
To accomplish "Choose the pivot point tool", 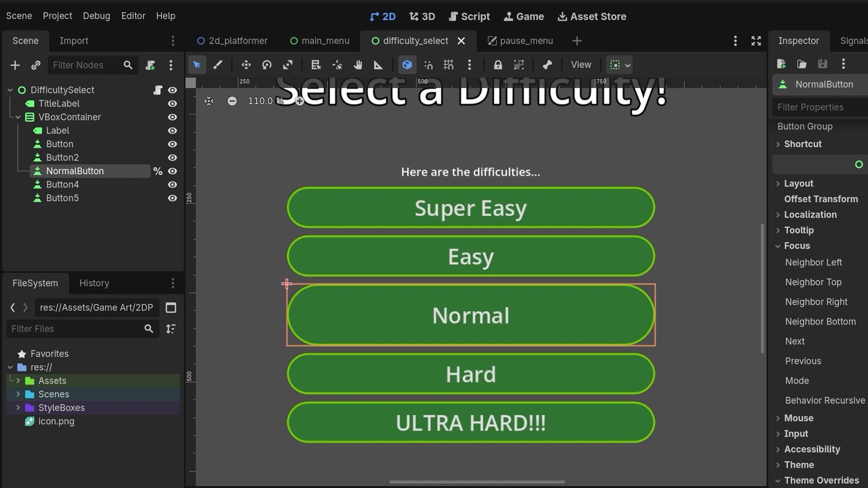I will 337,65.
